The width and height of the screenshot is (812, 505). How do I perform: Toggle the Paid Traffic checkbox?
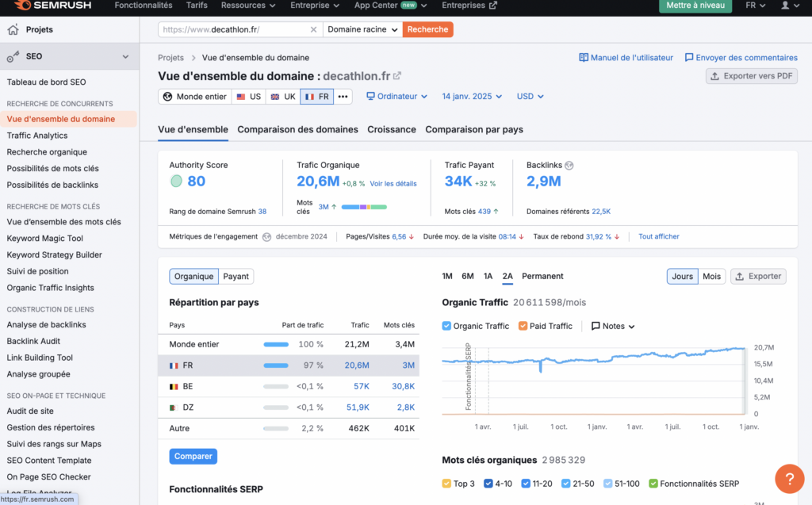pyautogui.click(x=523, y=326)
